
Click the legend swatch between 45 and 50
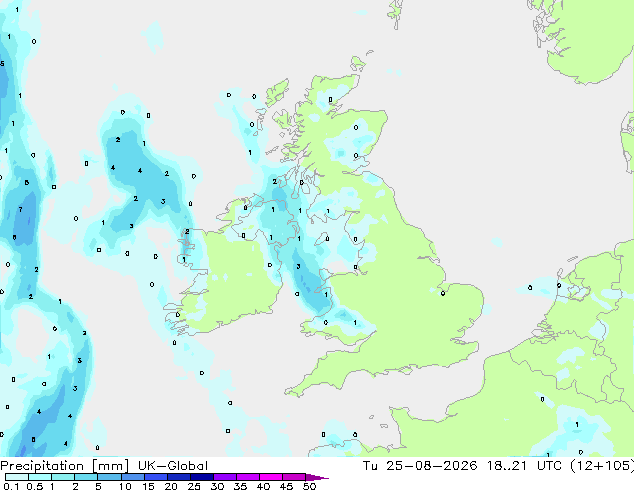294,477
